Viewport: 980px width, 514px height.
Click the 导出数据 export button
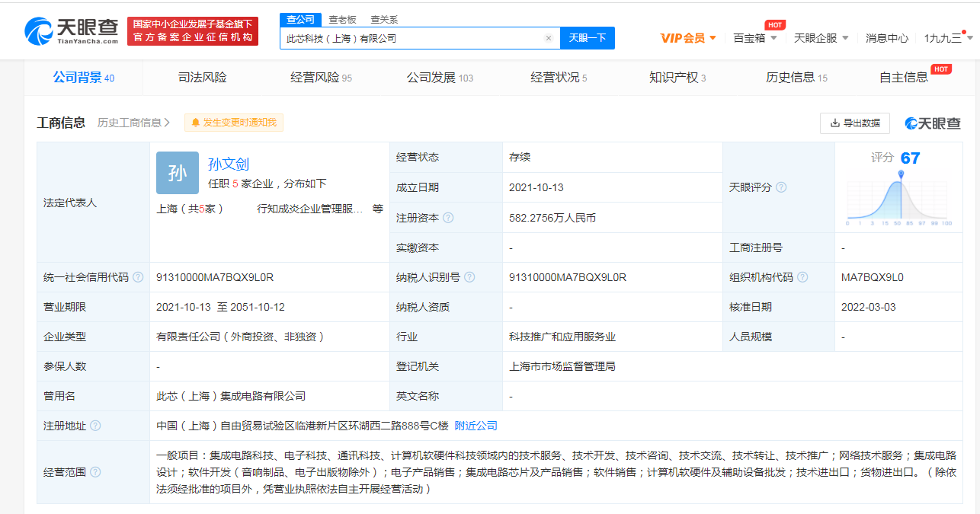[x=855, y=123]
